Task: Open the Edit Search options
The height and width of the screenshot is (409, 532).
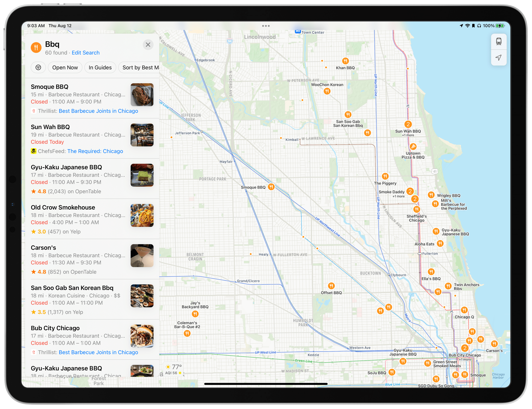Action: point(86,52)
